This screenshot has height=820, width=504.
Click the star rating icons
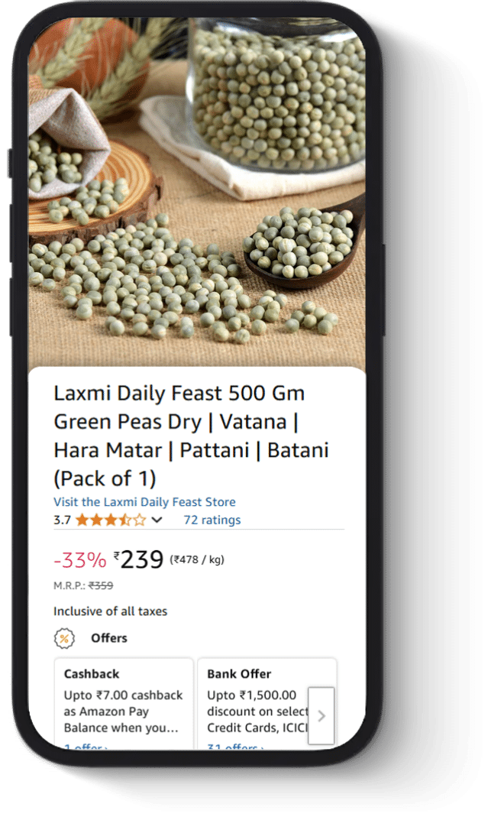[110, 520]
